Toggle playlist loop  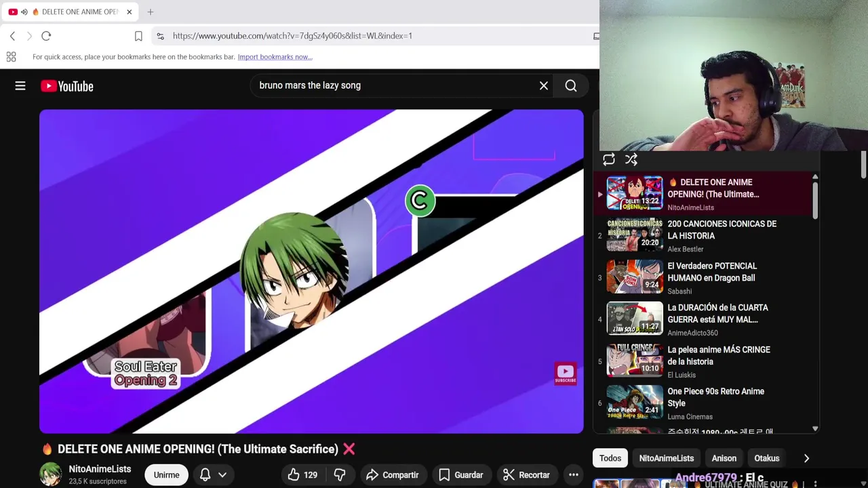click(609, 159)
